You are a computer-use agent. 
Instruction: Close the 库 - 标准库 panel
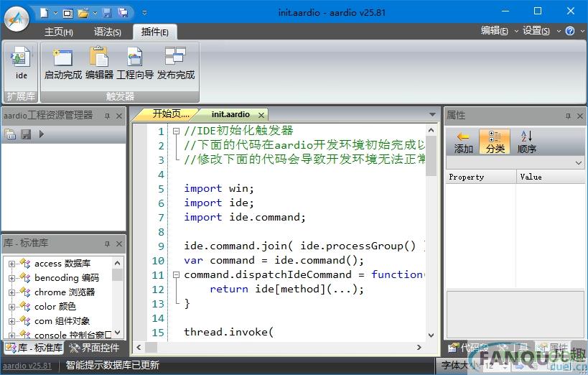[119, 244]
